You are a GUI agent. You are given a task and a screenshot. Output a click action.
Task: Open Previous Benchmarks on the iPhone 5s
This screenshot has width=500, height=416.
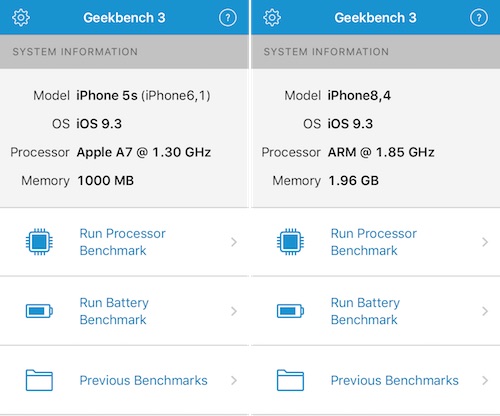pos(124,380)
